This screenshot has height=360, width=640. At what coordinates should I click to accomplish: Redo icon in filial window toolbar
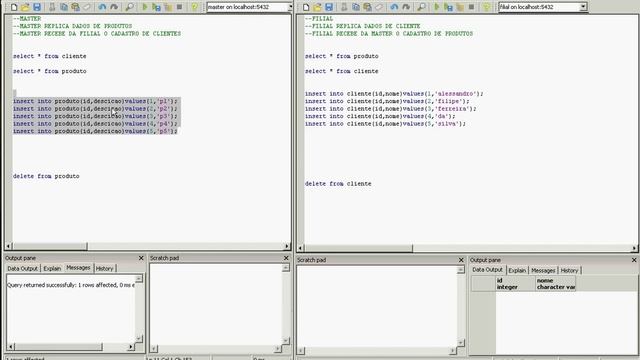click(406, 7)
